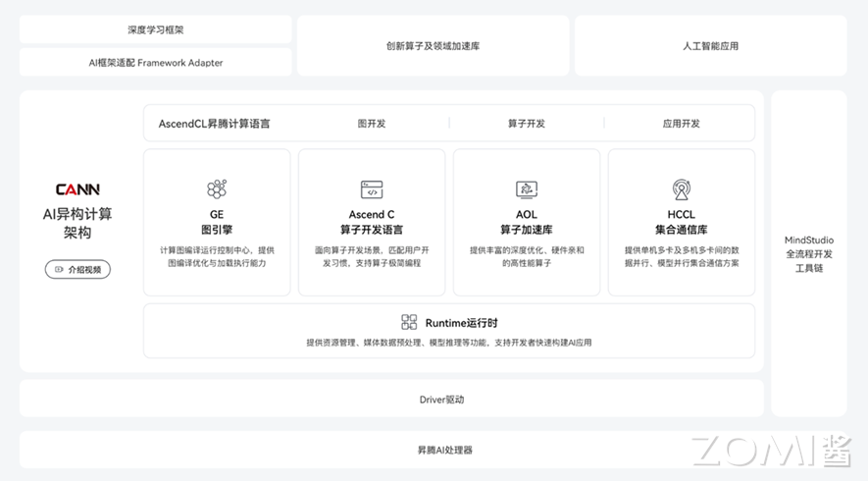Open the 人工智能应用 box
Screen dimensions: 868x481
point(711,45)
